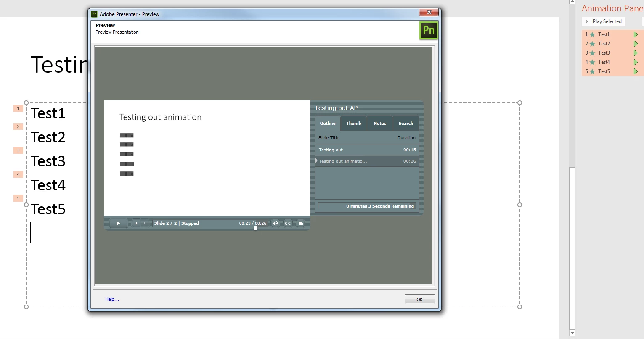This screenshot has height=339, width=644.
Task: Click the green timing marker for Test4
Action: [636, 62]
